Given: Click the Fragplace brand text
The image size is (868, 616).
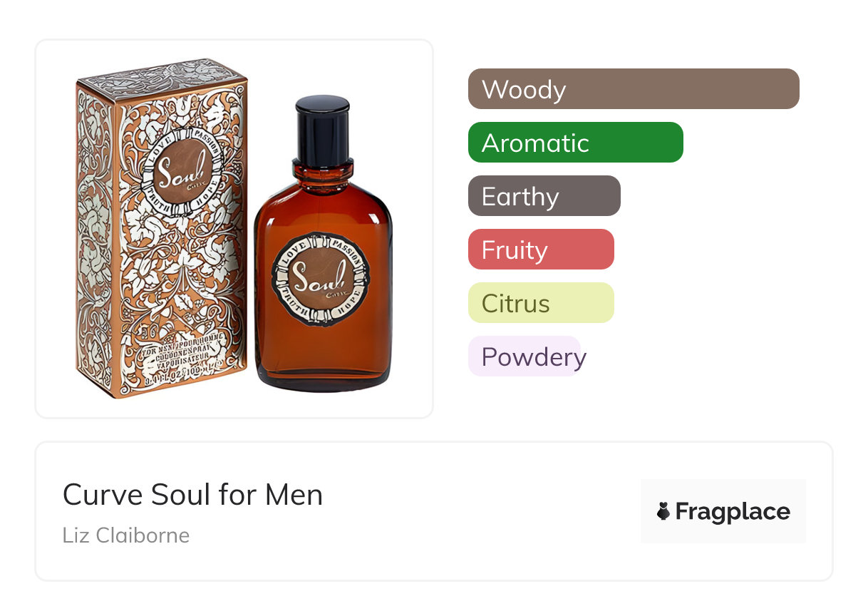Looking at the screenshot, I should tap(733, 512).
